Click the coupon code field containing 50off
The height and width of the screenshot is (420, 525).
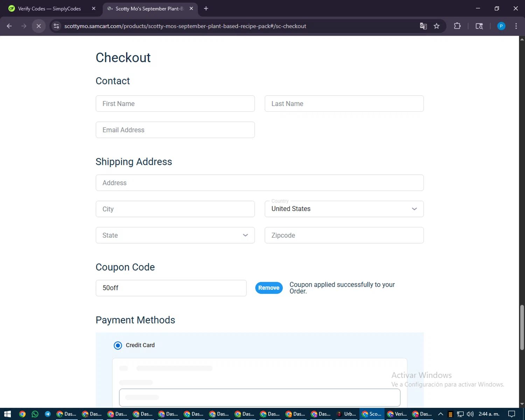coord(171,288)
